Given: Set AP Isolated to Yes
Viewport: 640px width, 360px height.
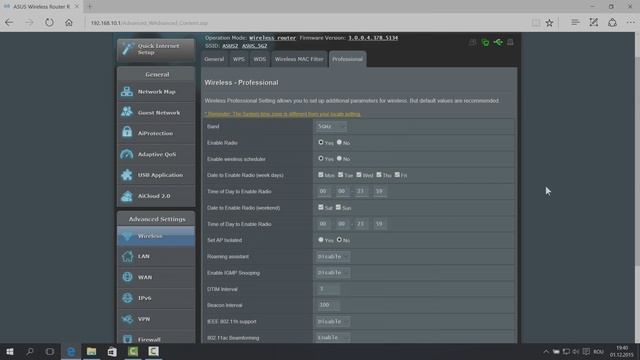Looking at the screenshot, I should 321,240.
